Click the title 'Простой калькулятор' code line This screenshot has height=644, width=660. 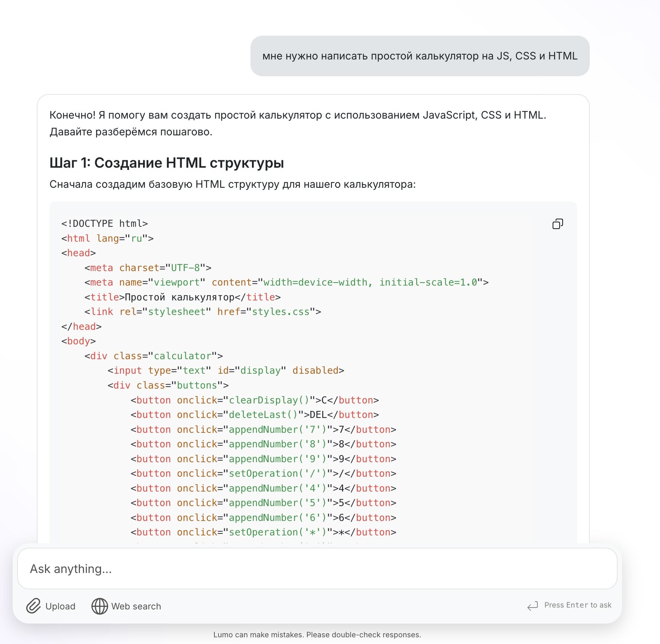point(182,297)
